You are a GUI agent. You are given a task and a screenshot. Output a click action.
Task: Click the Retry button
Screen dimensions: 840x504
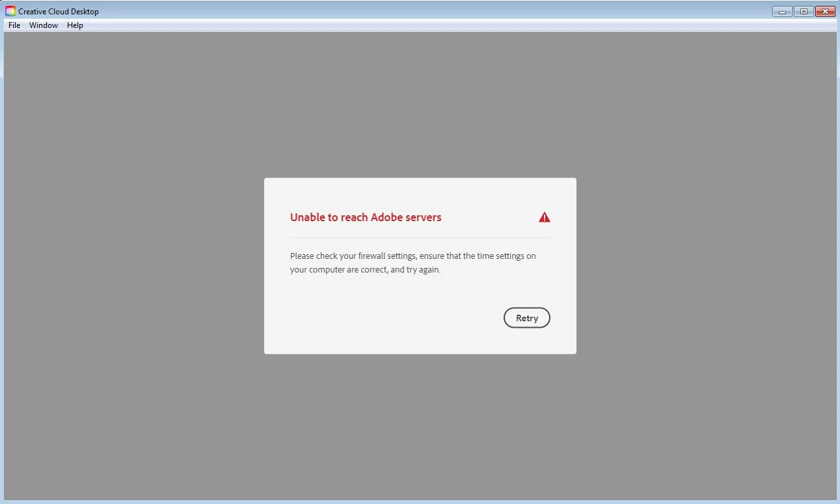click(526, 318)
